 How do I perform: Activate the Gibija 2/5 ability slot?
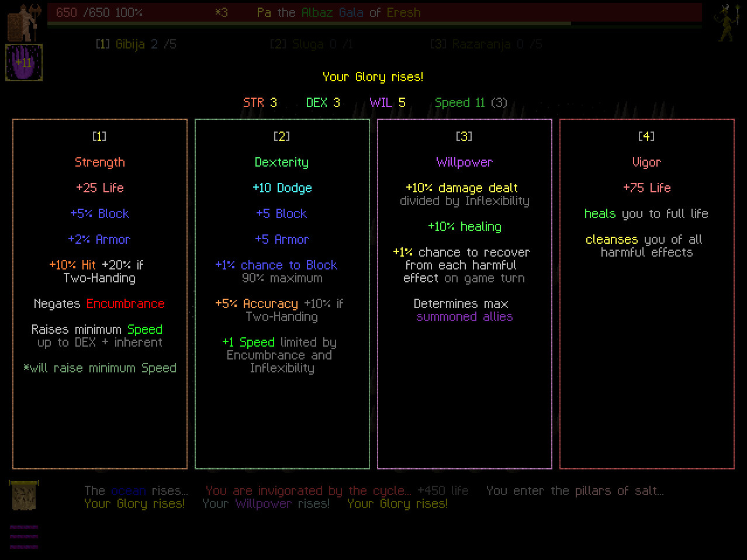tap(136, 44)
